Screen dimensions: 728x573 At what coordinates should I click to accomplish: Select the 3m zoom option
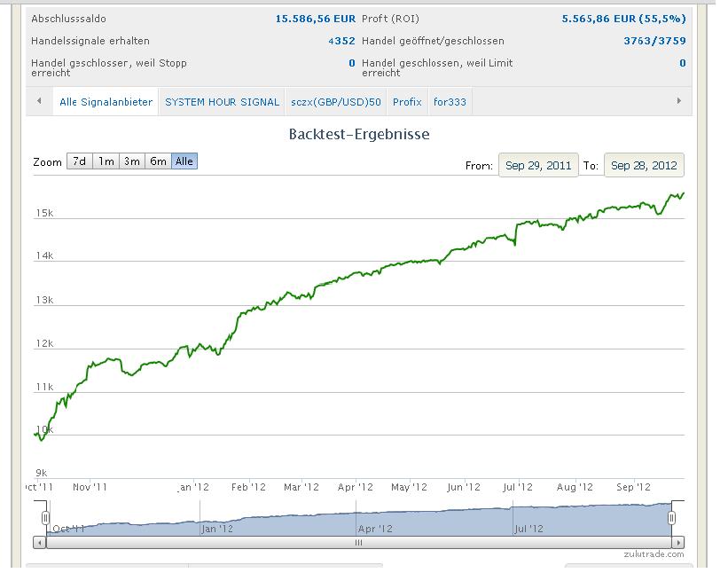(132, 161)
